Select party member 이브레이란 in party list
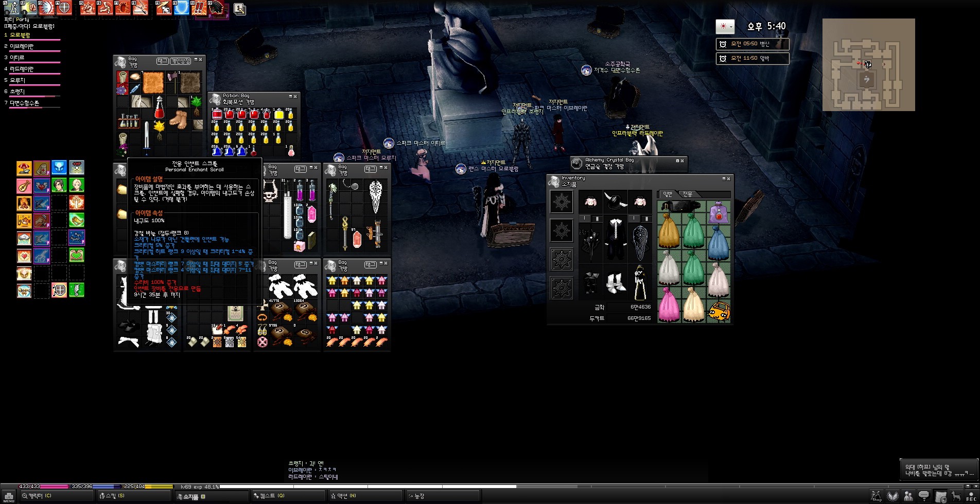This screenshot has height=504, width=980. 22,46
